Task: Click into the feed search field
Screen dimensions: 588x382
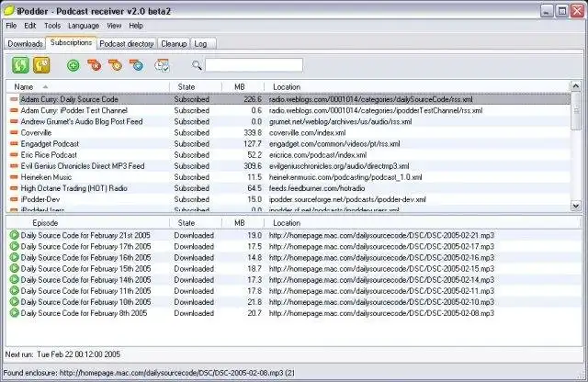Action: (x=254, y=65)
